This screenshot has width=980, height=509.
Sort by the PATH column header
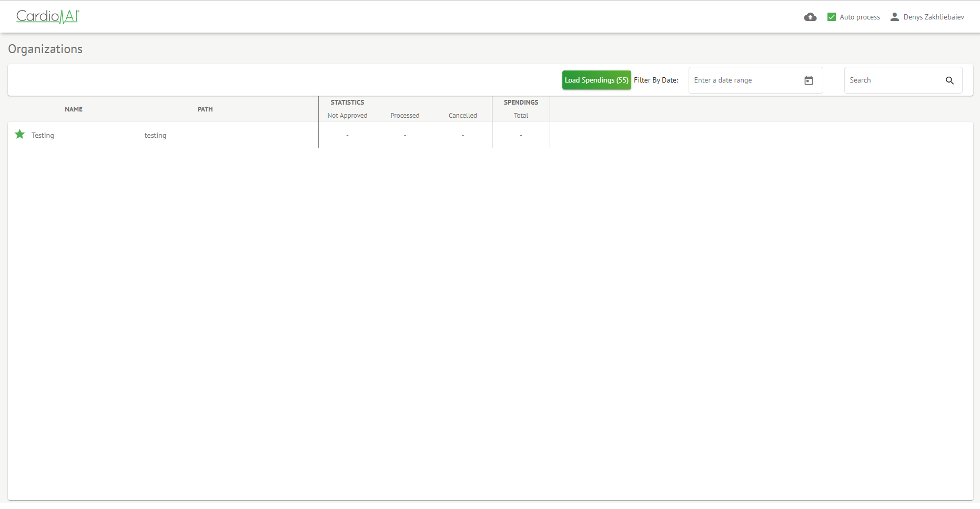(205, 109)
